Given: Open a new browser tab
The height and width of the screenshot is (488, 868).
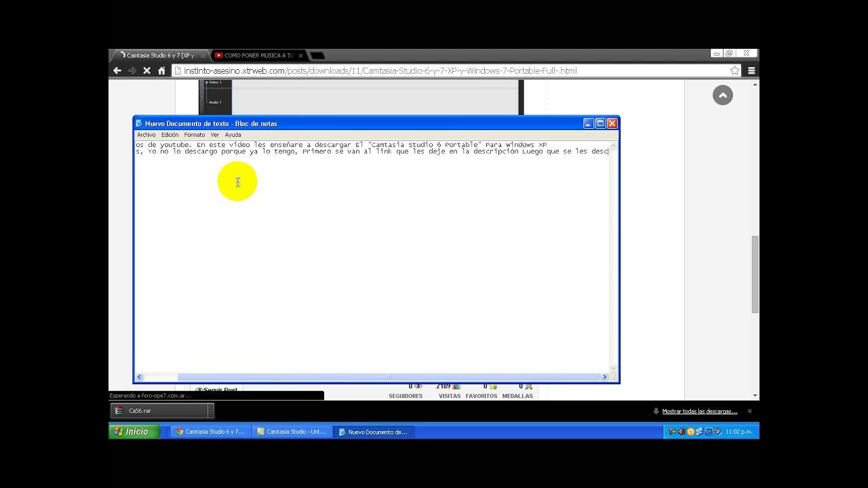Looking at the screenshot, I should [x=317, y=56].
